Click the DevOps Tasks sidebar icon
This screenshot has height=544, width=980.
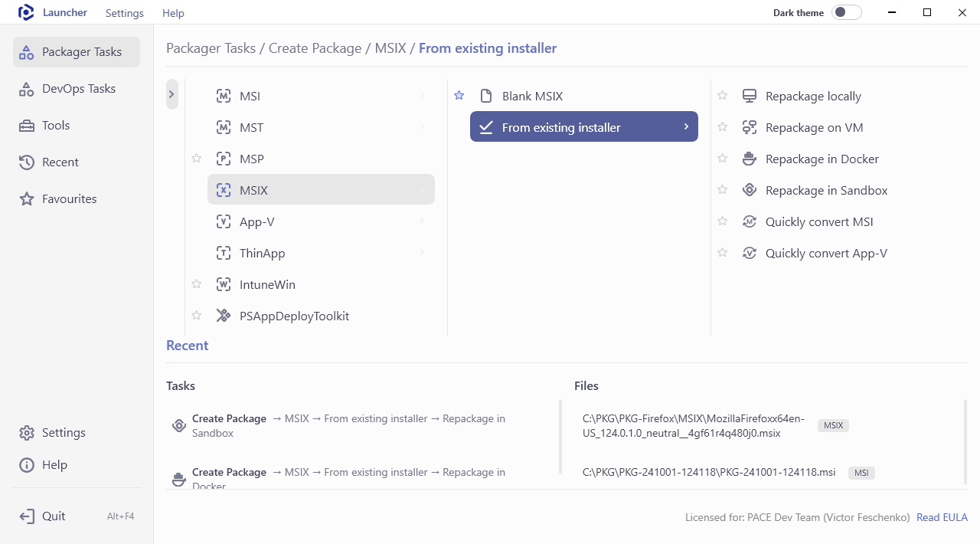click(x=27, y=89)
